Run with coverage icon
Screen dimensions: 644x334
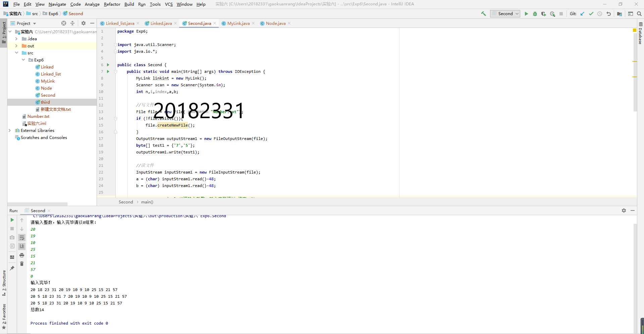tap(544, 14)
